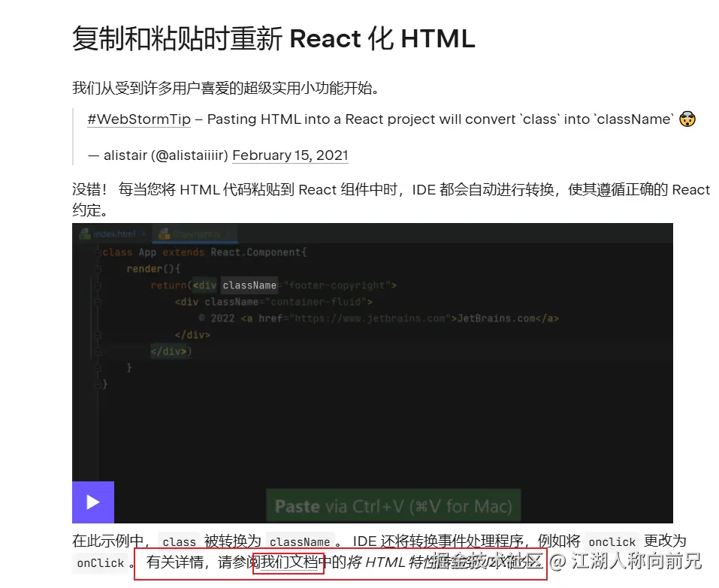Click the container-fluid div code line
Viewport: 719px width, 588px height.
(273, 302)
